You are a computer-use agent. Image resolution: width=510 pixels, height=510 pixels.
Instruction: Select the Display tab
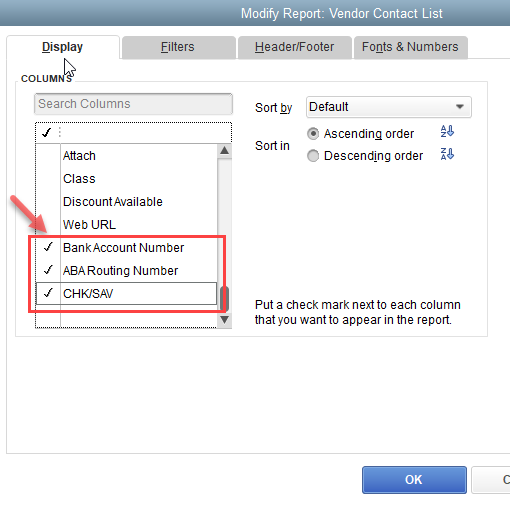pyautogui.click(x=63, y=47)
